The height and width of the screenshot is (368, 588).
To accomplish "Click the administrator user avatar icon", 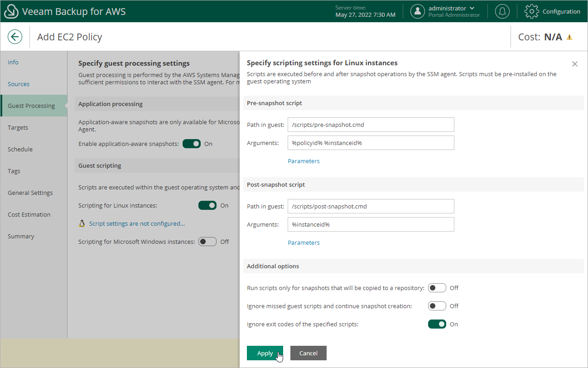I will pos(417,11).
